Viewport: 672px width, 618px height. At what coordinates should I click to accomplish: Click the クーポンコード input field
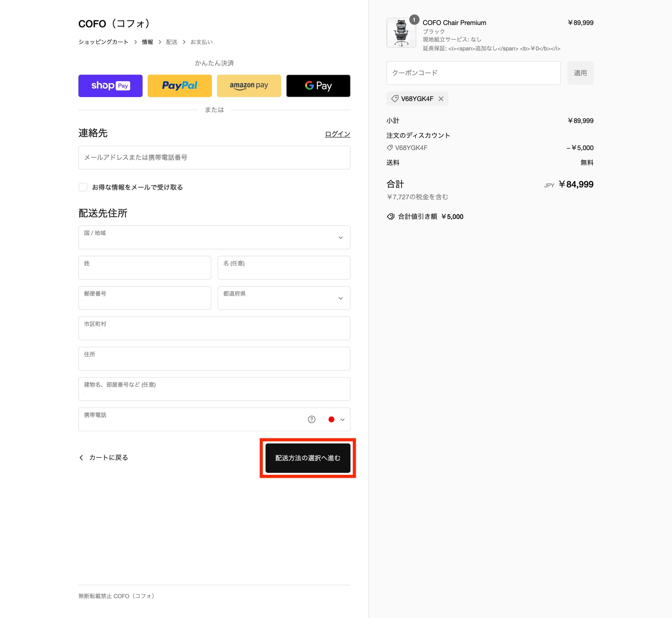point(473,73)
